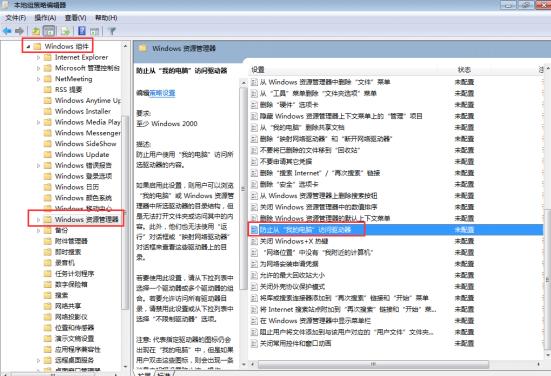Select the 任务计划程序 tree item
This screenshot has height=376, width=551.
pyautogui.click(x=74, y=273)
